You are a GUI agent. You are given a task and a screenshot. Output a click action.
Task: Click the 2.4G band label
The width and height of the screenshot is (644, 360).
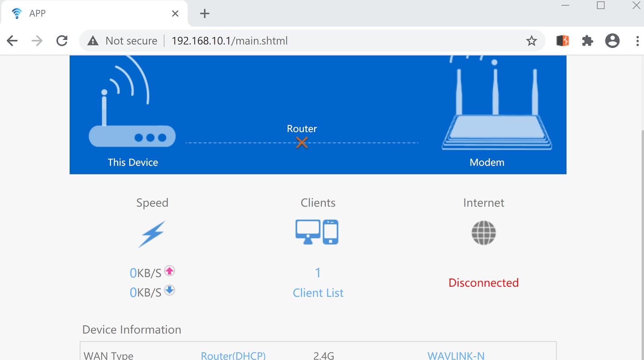click(x=324, y=356)
